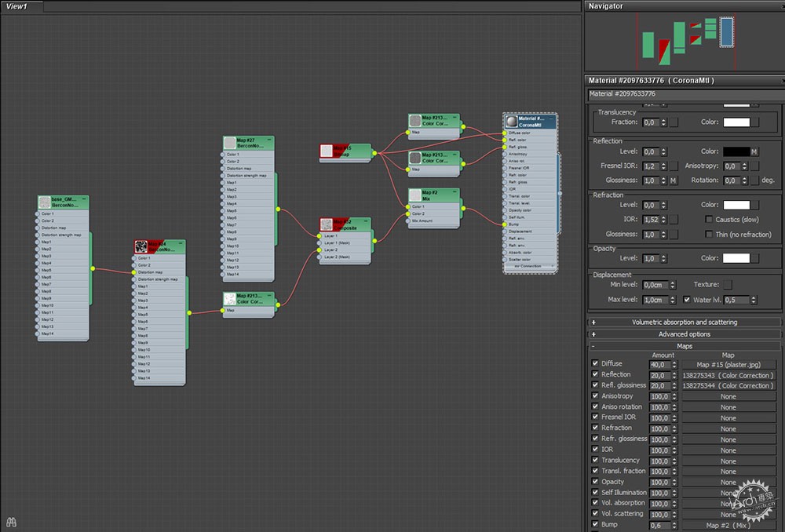
Task: Click the Color 1 socket on Mix node
Action: 408,206
